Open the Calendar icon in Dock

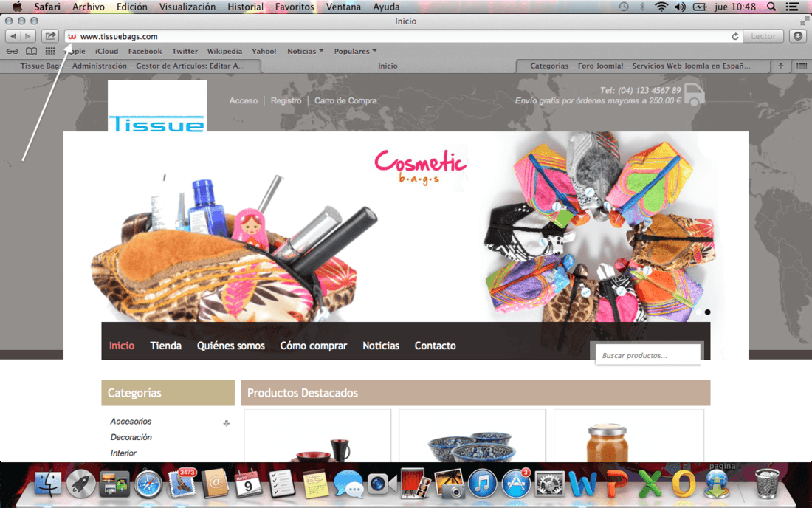click(x=248, y=484)
